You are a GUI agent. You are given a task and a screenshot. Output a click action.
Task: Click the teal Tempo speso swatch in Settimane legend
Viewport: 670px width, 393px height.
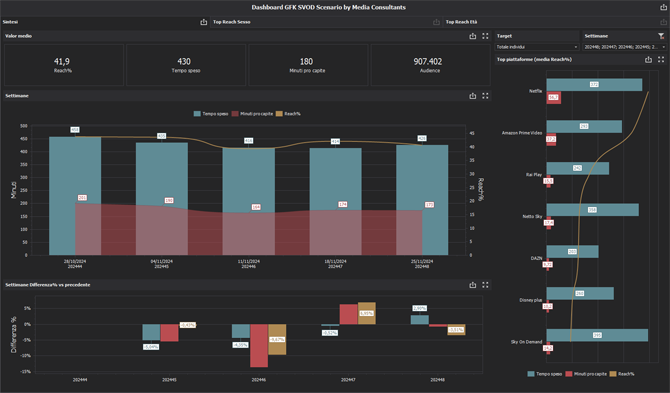click(x=197, y=114)
